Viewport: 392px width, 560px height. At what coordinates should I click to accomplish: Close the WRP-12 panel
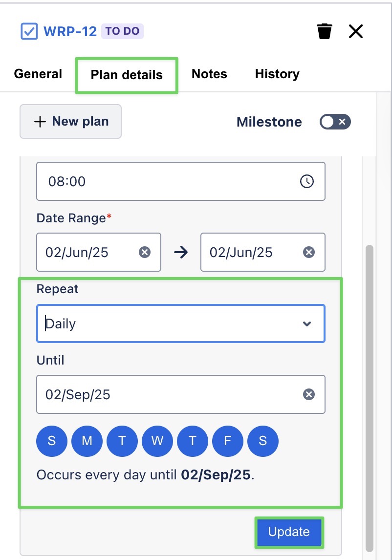point(355,32)
